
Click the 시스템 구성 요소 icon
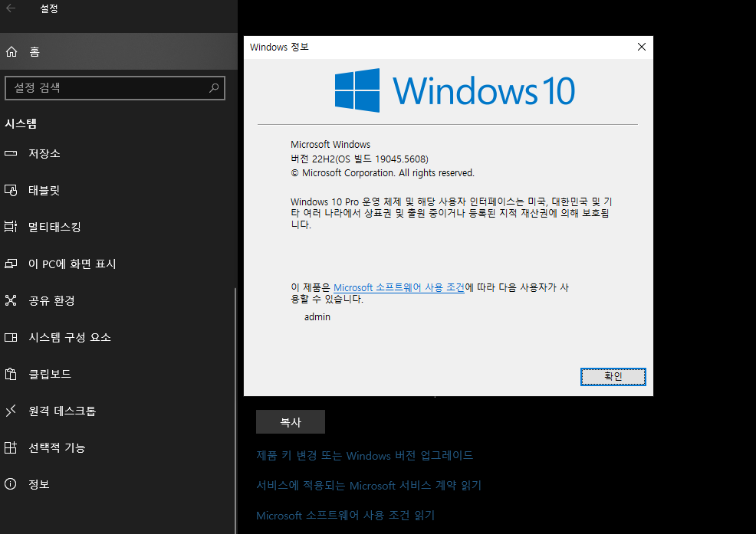point(11,337)
